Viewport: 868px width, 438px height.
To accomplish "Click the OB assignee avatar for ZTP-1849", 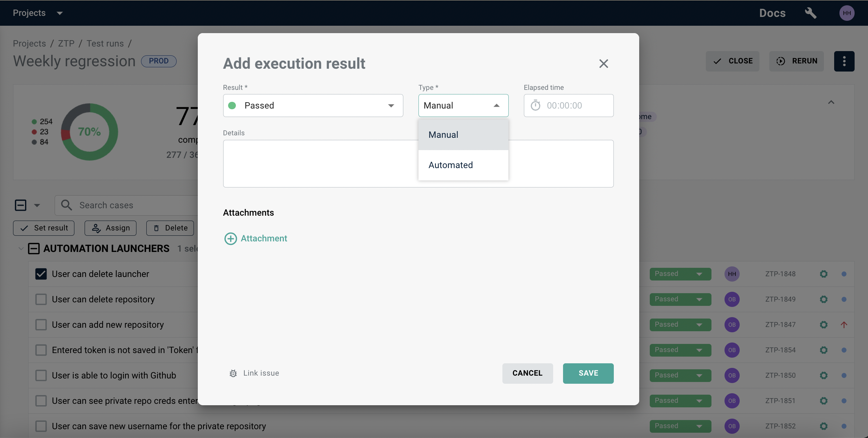I will [732, 299].
